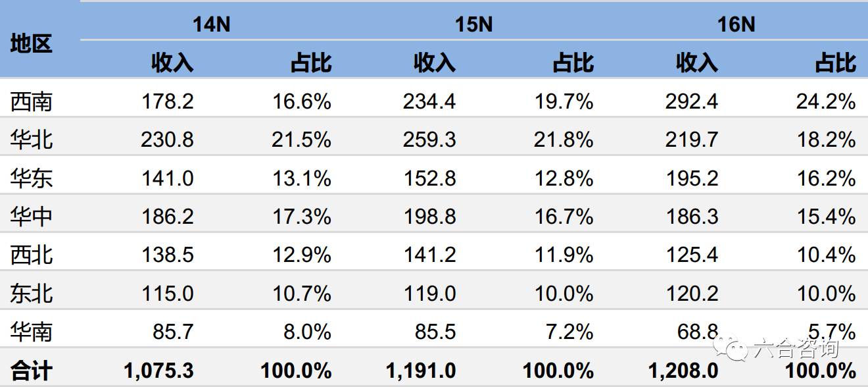Select the 华南 row label

(x=31, y=332)
